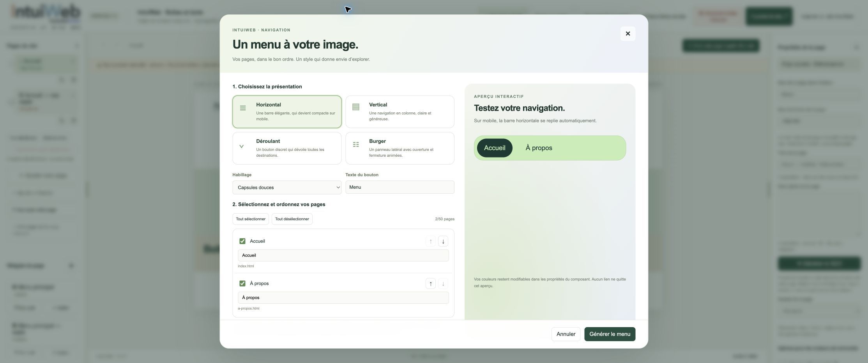Screen dimensions: 868x363
Task: Choose the Burger presentation option
Action: coord(400,148)
